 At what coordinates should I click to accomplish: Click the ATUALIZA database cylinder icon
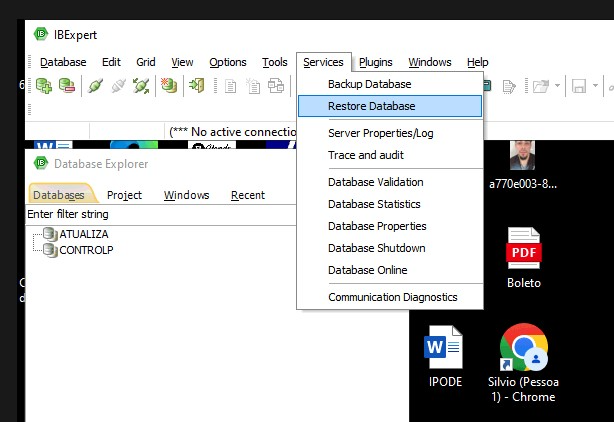click(50, 234)
